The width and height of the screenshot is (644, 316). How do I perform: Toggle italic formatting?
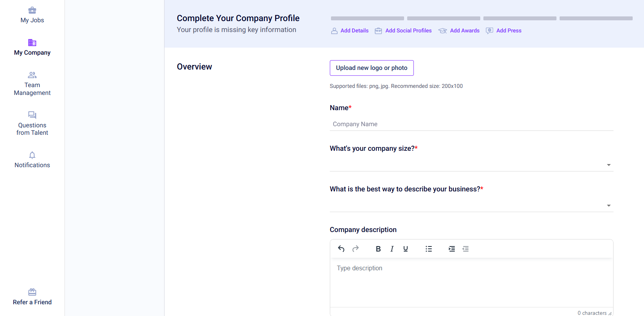[x=392, y=249]
